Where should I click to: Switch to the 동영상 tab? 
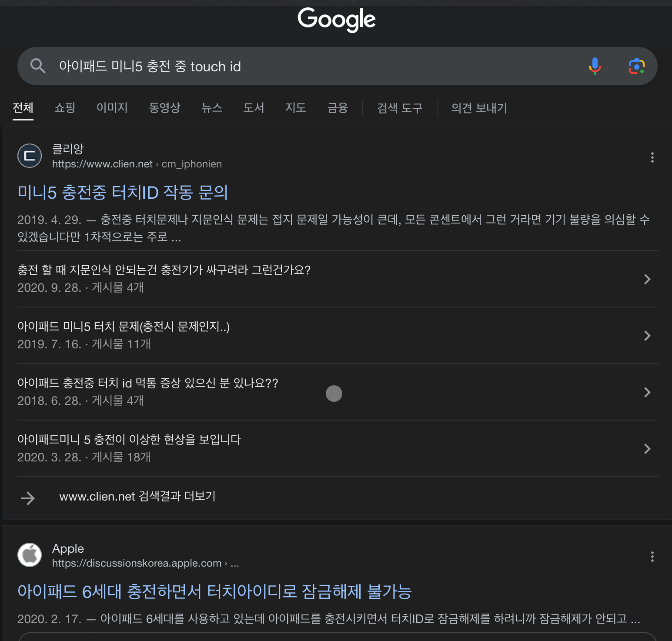coord(165,108)
